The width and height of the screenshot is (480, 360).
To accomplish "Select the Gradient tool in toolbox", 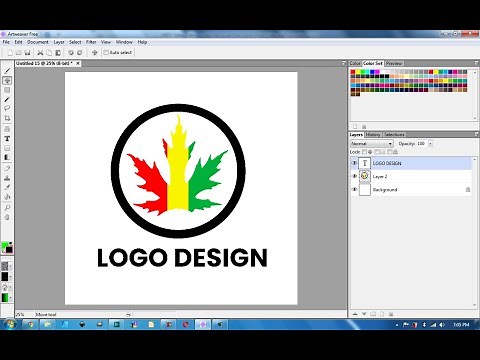I will 7,157.
